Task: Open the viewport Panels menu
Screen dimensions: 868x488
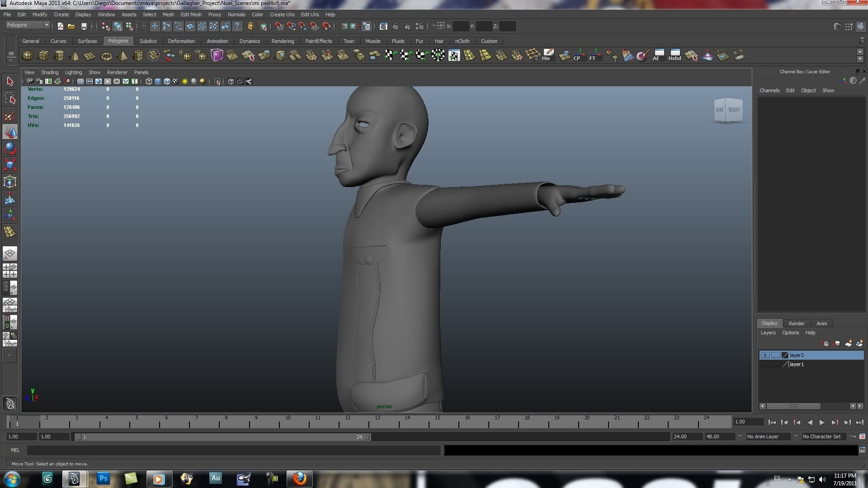Action: (141, 72)
